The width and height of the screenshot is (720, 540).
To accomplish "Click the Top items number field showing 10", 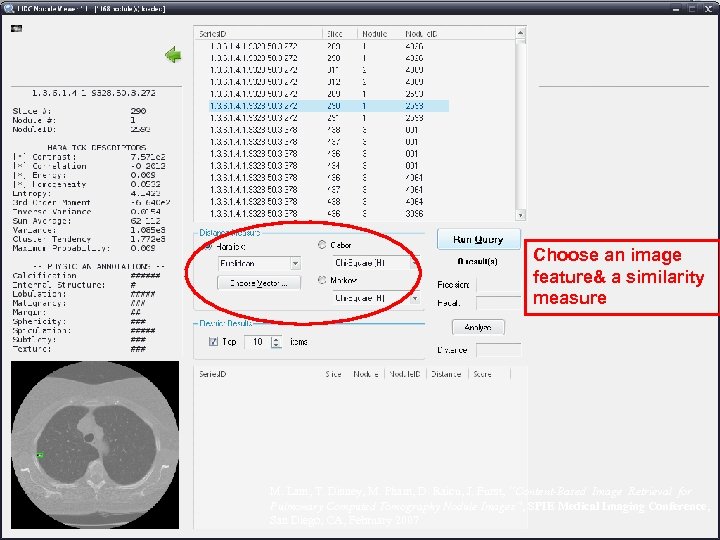I will [x=258, y=342].
